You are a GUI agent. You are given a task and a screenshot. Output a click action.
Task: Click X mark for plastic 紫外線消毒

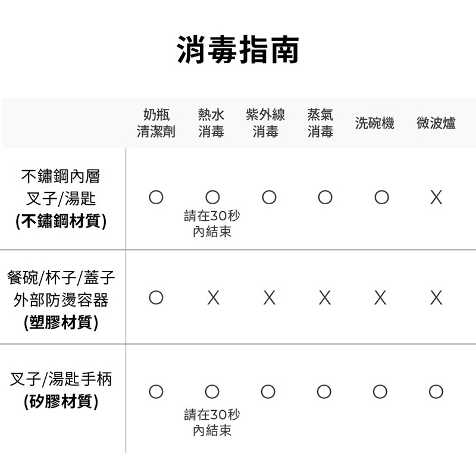coord(269,298)
